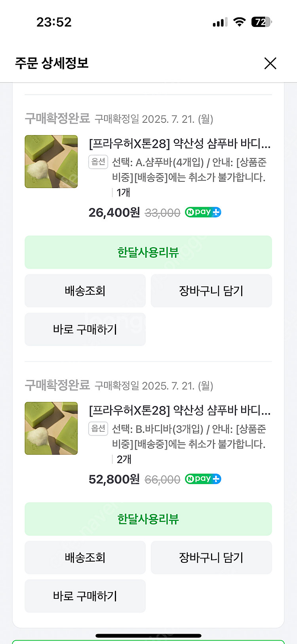This screenshot has height=644, width=297.
Task: Write 한달사용리뷰 for the A.샴푸바 order
Action: click(148, 252)
